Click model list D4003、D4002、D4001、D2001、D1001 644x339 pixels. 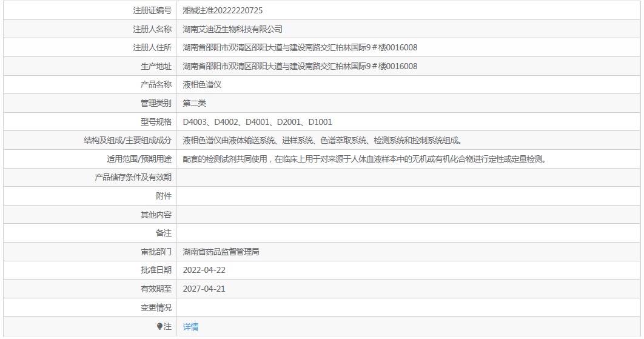(257, 122)
